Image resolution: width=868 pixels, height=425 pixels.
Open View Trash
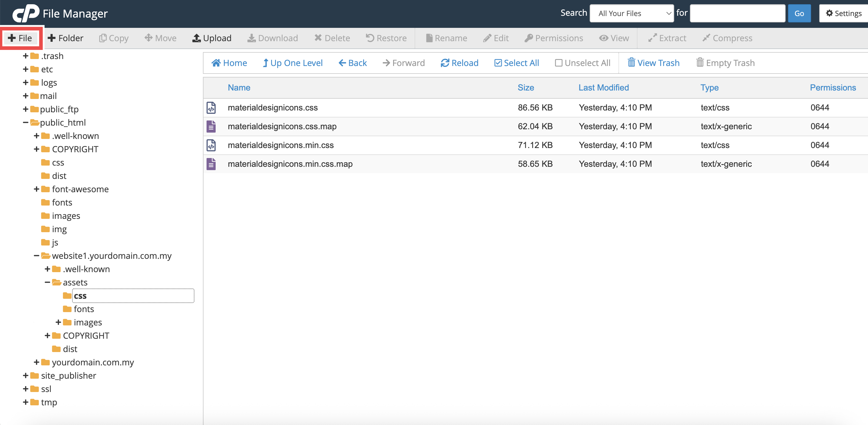tap(653, 63)
